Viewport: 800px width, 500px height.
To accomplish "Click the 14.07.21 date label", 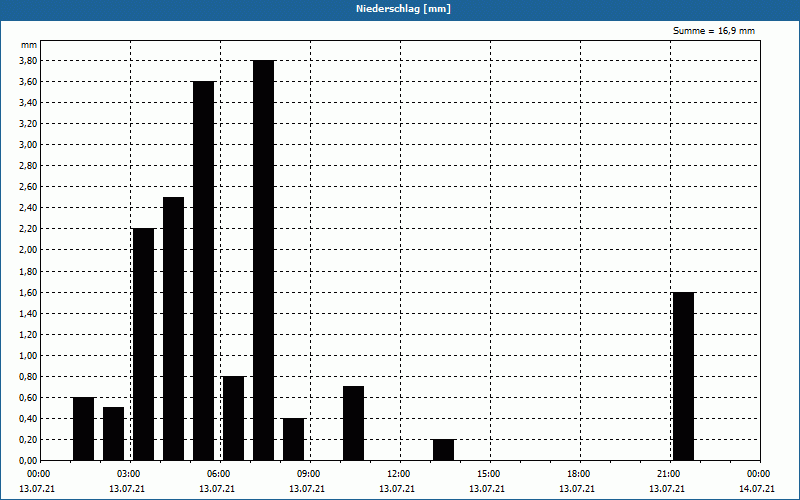I will tap(757, 489).
